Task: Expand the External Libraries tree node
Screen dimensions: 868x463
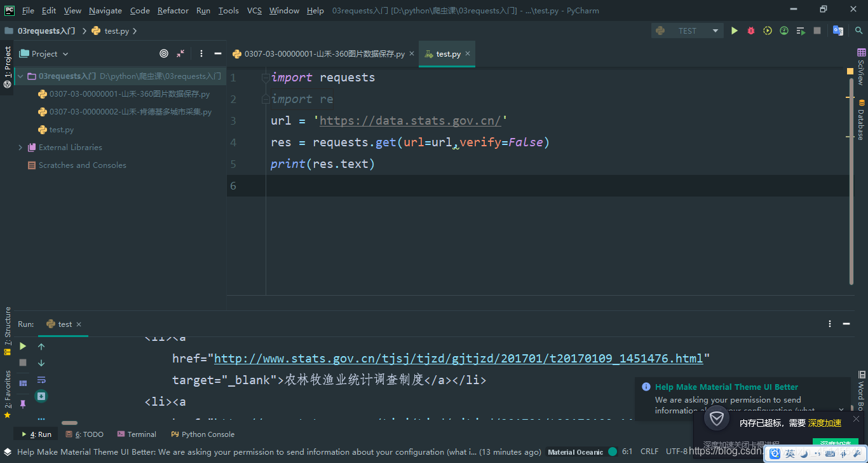Action: (x=20, y=148)
